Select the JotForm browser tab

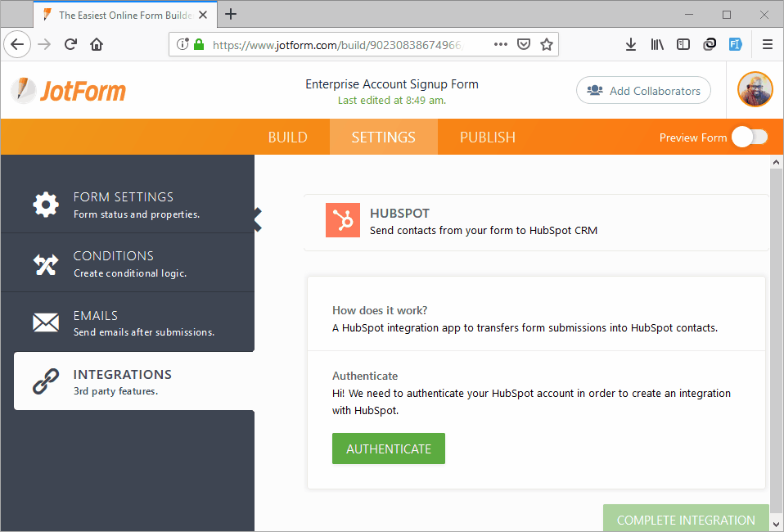click(125, 15)
